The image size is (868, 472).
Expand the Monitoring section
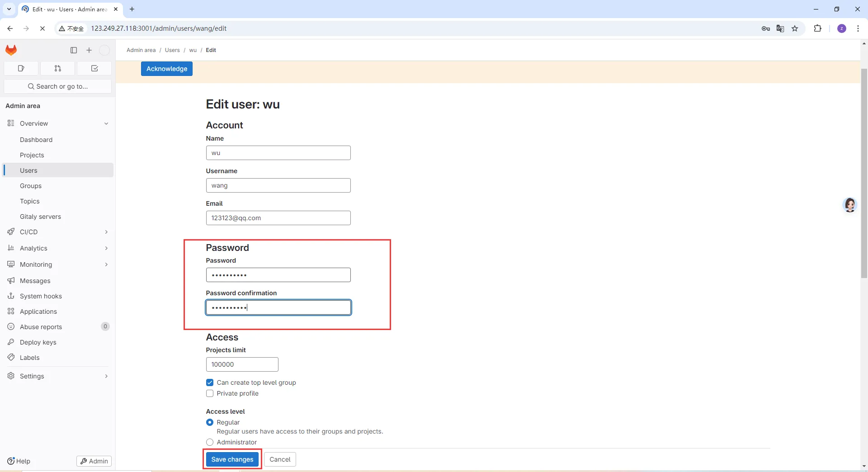[57, 264]
